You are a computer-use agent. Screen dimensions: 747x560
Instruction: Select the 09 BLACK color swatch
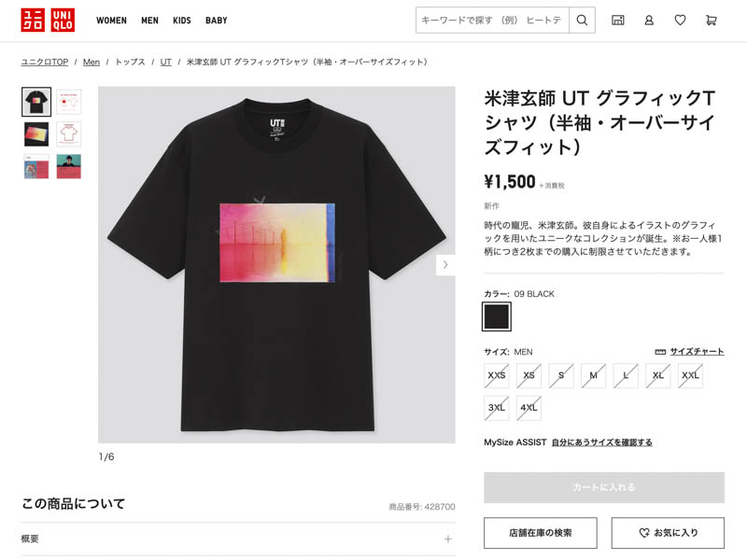tap(497, 316)
